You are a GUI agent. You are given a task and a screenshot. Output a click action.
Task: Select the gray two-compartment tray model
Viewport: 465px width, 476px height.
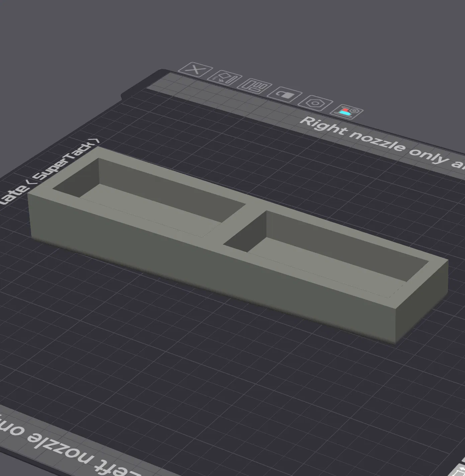[x=238, y=245]
